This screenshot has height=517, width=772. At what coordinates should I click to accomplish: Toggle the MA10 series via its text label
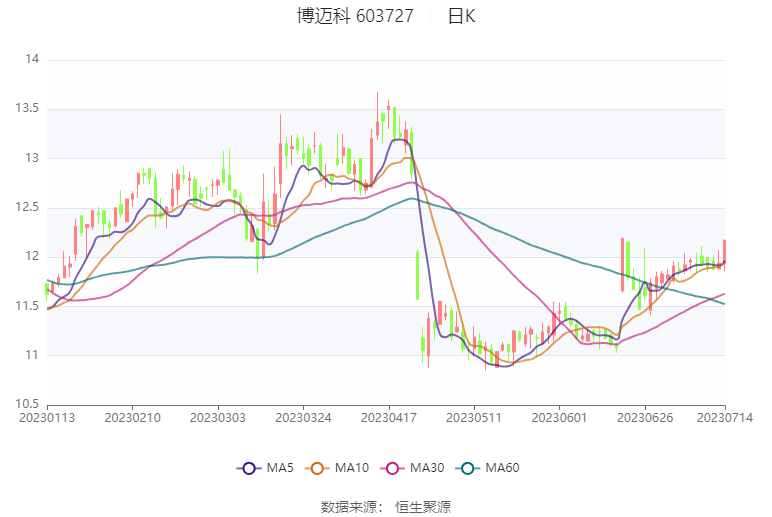(x=353, y=468)
